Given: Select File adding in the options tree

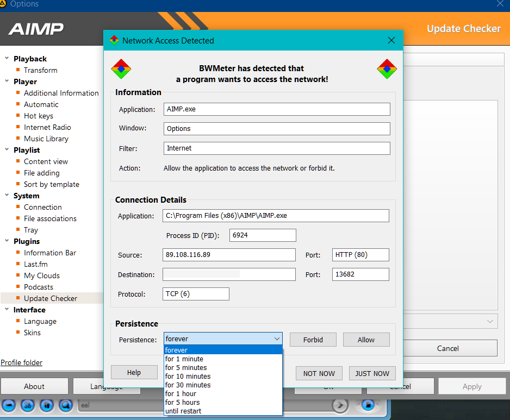Looking at the screenshot, I should tap(42, 173).
